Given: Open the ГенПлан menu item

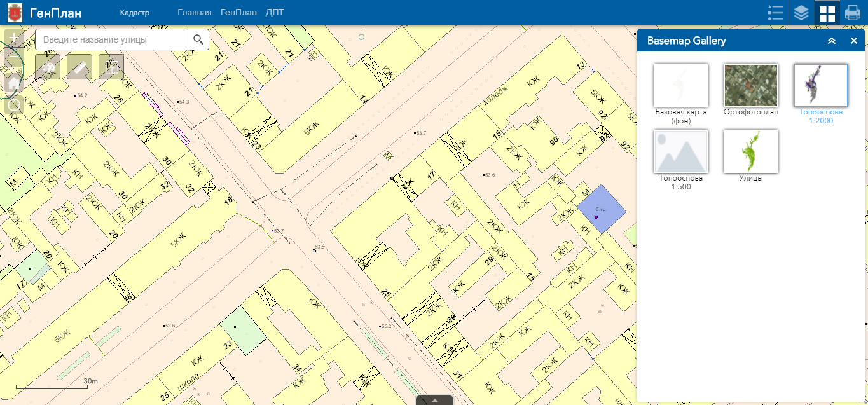Looking at the screenshot, I should (x=238, y=12).
